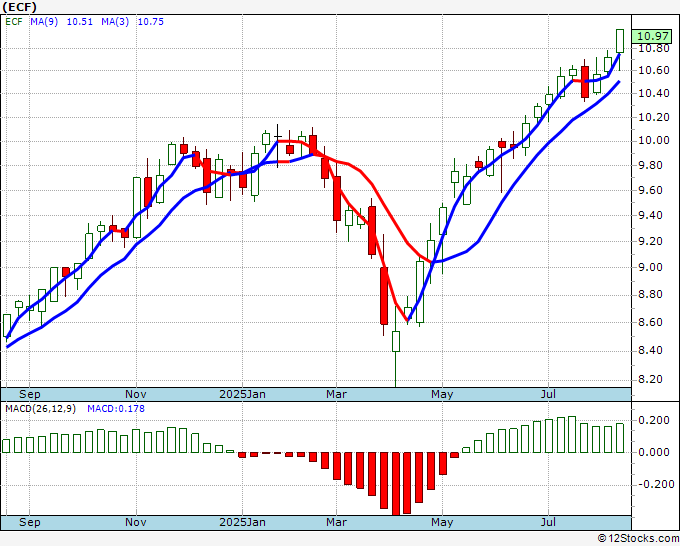Select Mar on the bottom MACD date axis
The width and height of the screenshot is (680, 546).
[337, 522]
